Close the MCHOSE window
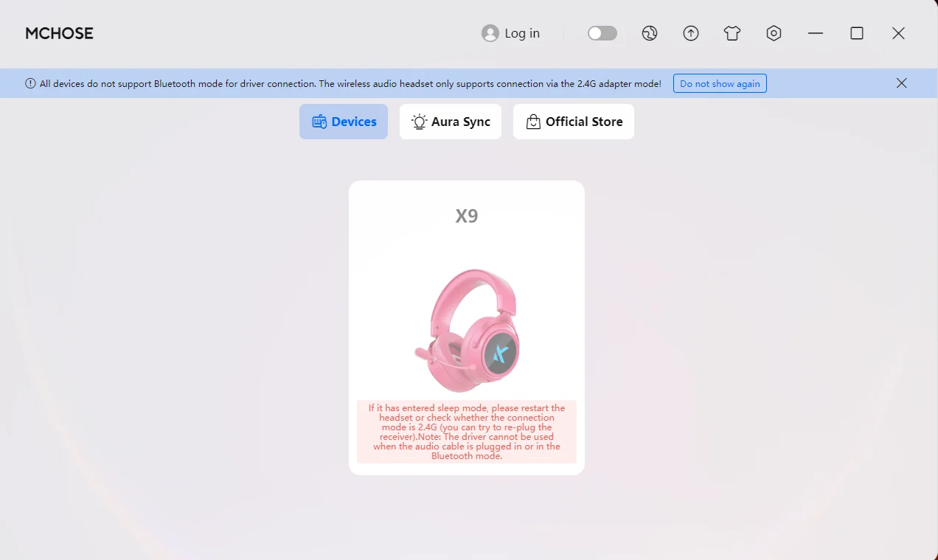Image resolution: width=938 pixels, height=560 pixels. (x=898, y=33)
